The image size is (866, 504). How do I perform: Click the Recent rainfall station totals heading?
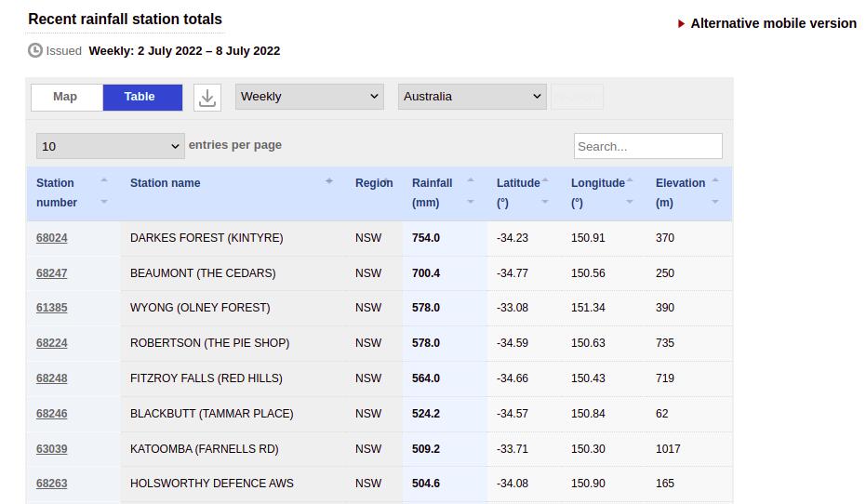[x=125, y=20]
